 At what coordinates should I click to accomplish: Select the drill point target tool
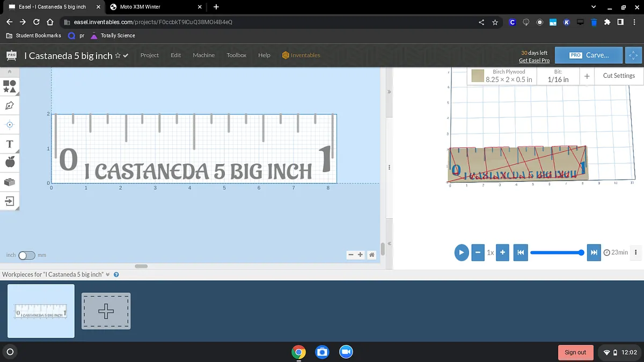coord(9,125)
